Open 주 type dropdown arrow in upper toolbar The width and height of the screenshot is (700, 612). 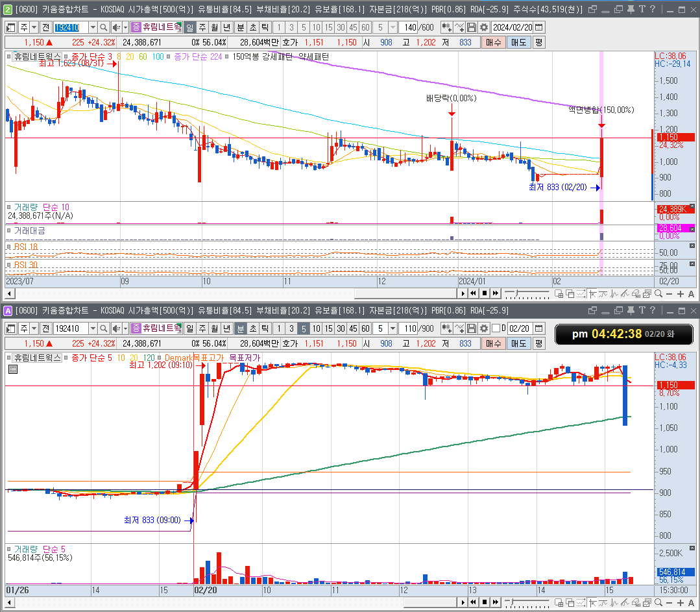click(x=34, y=28)
